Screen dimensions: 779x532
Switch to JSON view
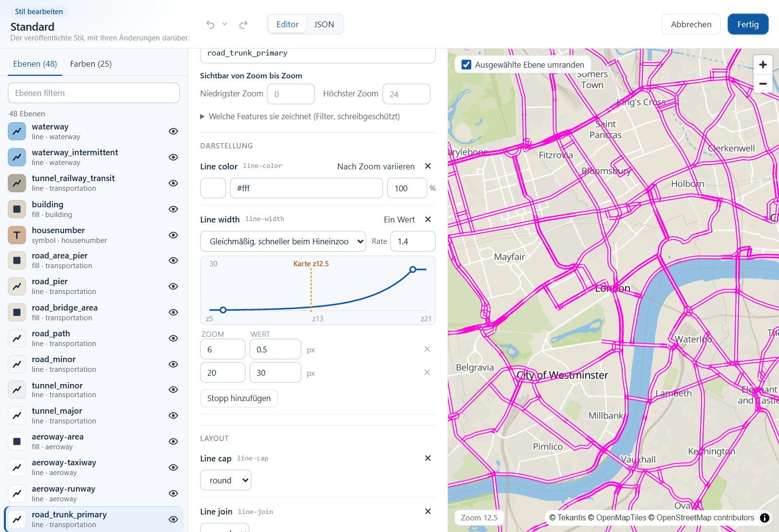tap(324, 24)
